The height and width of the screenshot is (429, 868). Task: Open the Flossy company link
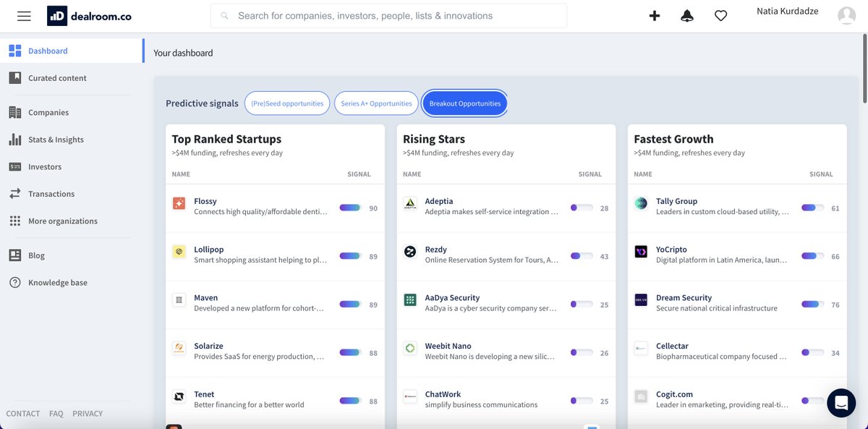click(205, 201)
